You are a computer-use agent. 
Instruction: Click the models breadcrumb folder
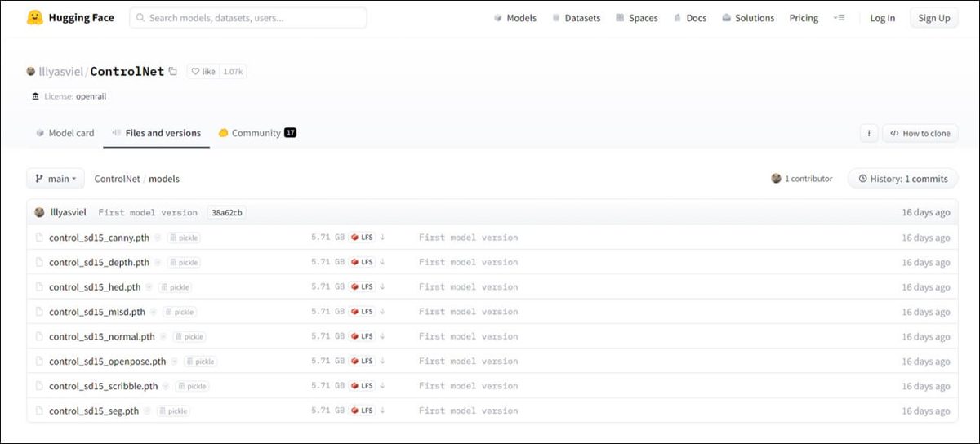[164, 179]
